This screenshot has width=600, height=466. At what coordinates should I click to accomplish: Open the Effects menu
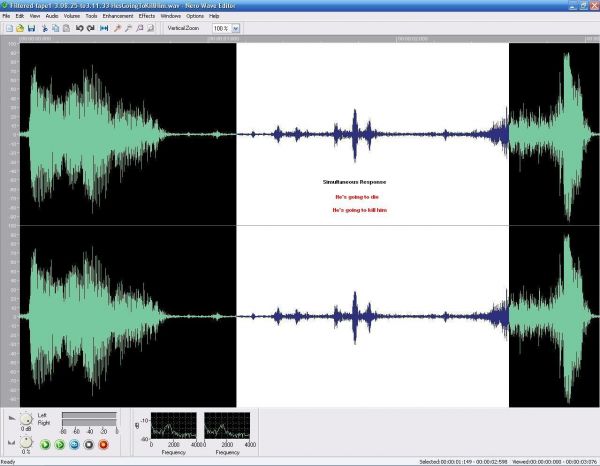tap(146, 17)
